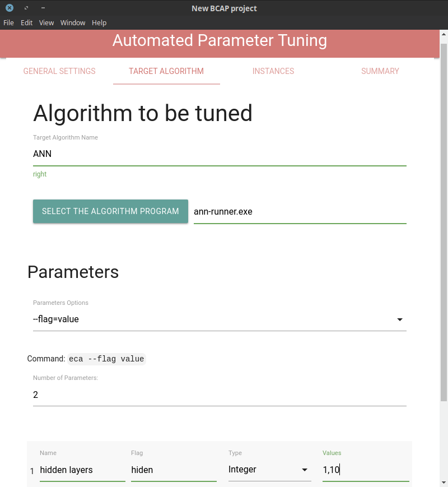Switch to the Summary tab
Image resolution: width=448 pixels, height=487 pixels.
[380, 71]
